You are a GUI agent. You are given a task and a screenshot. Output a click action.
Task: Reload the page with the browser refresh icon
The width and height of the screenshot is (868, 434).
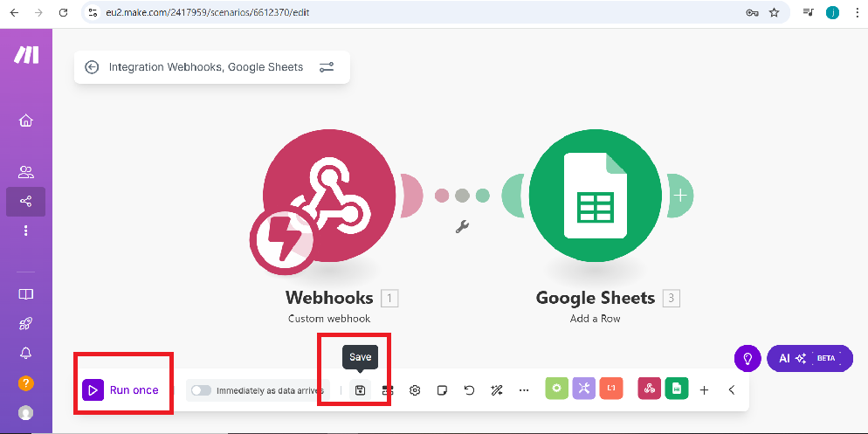point(64,12)
